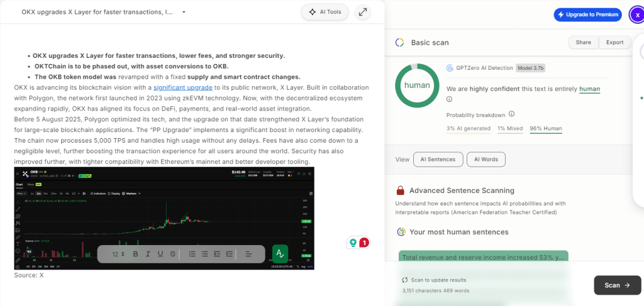This screenshot has height=306, width=644.
Task: Open the "significant upgrade" hyperlink
Action: (x=182, y=87)
